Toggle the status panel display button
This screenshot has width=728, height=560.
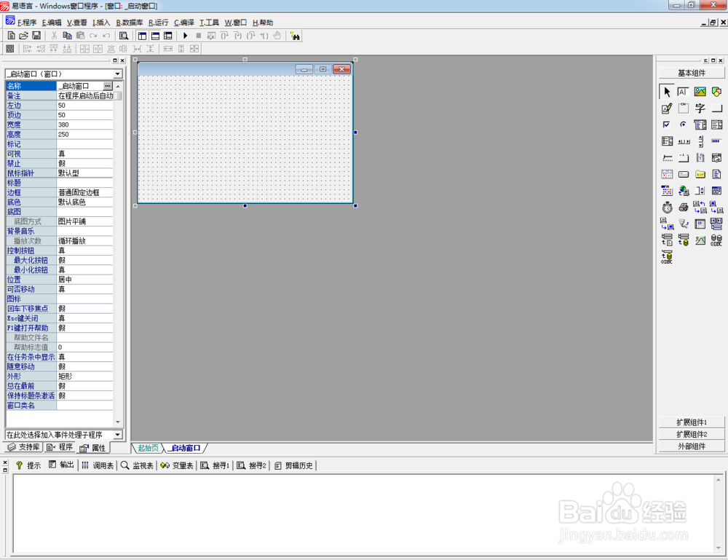coord(155,36)
